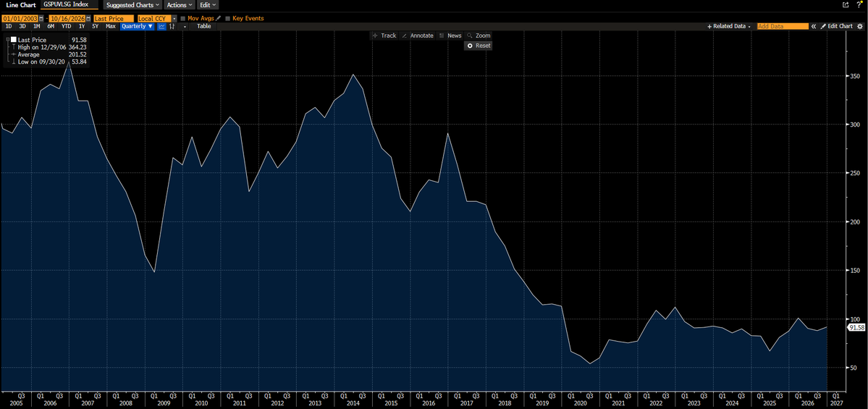
Task: Open the Quarterly periodicity dropdown
Action: pyautogui.click(x=137, y=26)
